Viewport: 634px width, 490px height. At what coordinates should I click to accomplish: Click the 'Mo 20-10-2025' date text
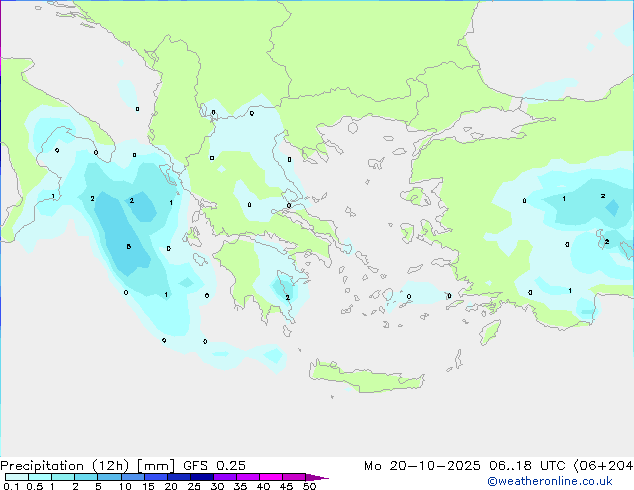tap(422, 466)
